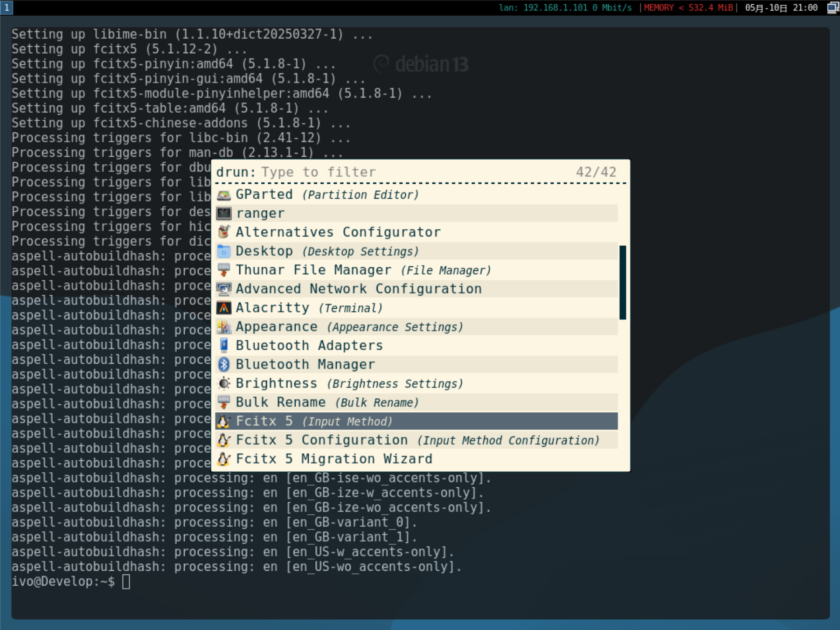This screenshot has width=840, height=630.
Task: Click the 'Setting up fcitx5-chinese-addons' line
Action: pos(181,123)
